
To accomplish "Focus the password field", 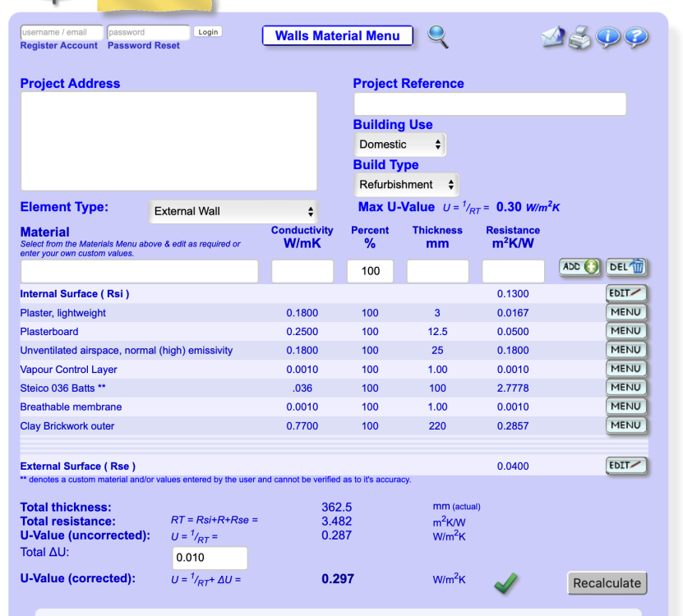I will pyautogui.click(x=149, y=32).
